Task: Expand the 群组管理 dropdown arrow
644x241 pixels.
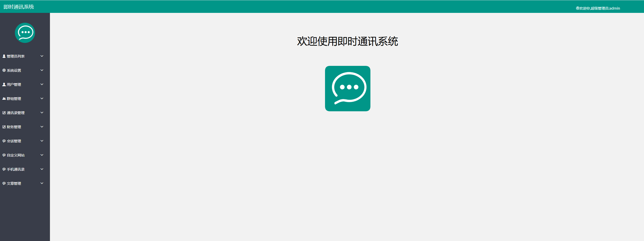Action: pos(42,98)
